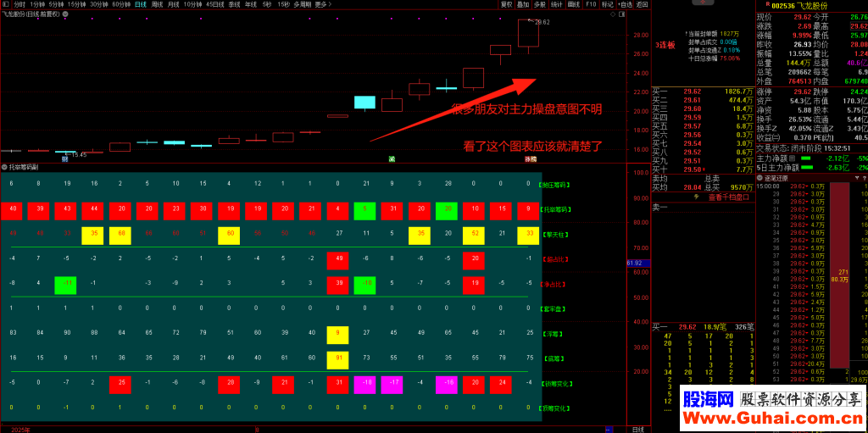Click the F10 company info button
This screenshot has height=433, width=868.
(591, 4)
